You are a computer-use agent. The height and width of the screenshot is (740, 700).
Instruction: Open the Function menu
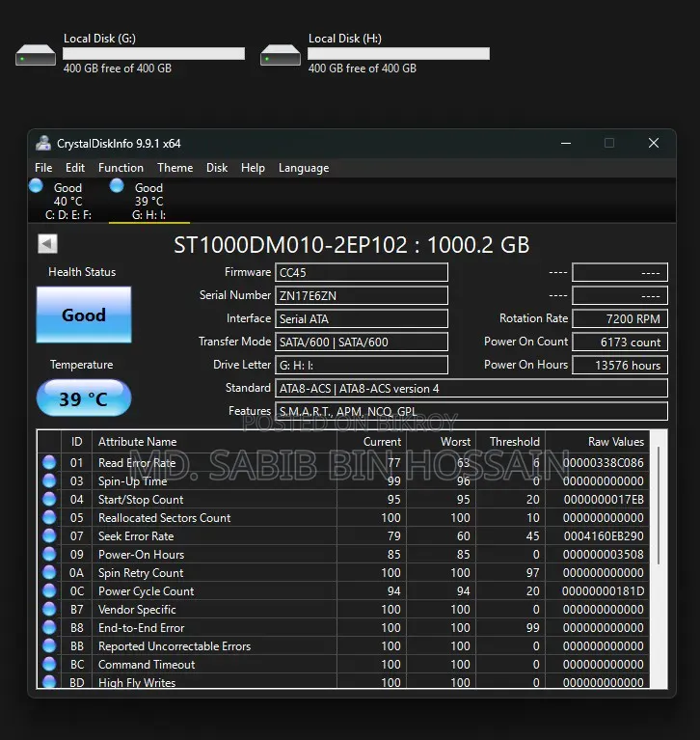121,168
